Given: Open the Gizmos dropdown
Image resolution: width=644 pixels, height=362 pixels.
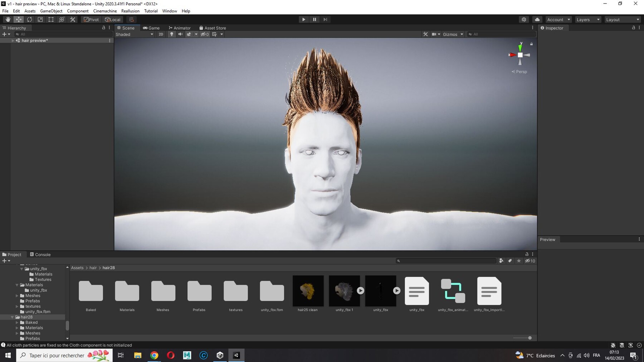Looking at the screenshot, I should pyautogui.click(x=453, y=34).
